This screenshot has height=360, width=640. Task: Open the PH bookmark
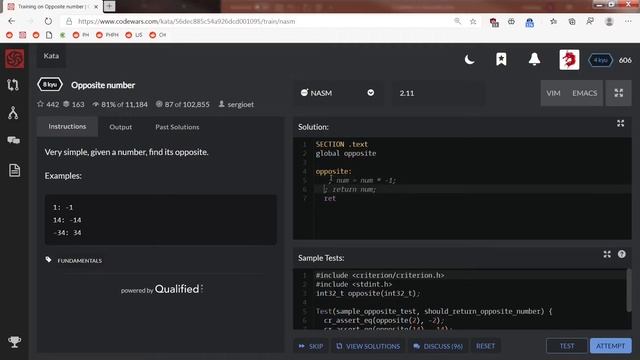click(81, 35)
